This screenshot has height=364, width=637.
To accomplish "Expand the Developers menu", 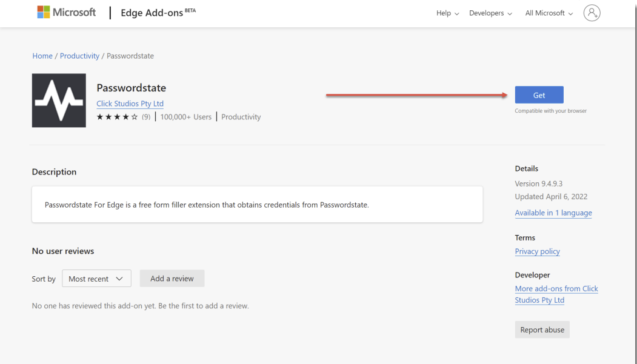I will point(490,13).
